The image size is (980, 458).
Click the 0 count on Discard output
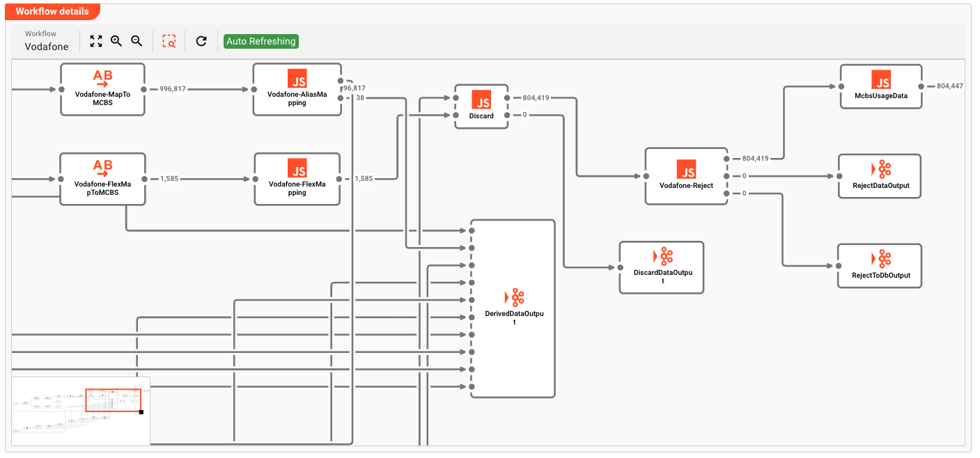[524, 115]
